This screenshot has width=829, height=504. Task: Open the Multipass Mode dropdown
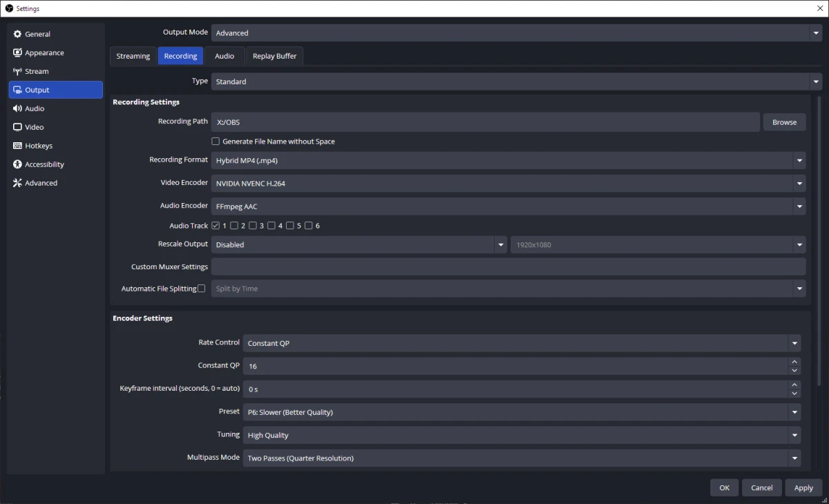point(522,458)
